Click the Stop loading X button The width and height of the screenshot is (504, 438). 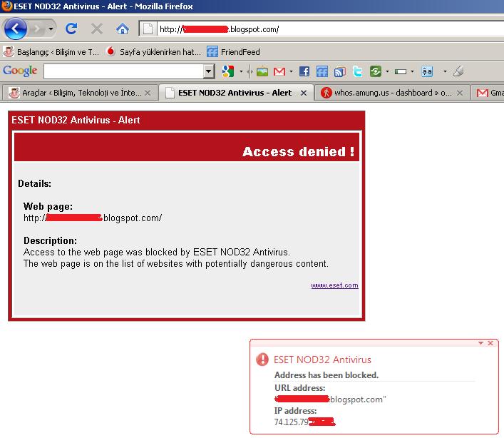click(97, 29)
